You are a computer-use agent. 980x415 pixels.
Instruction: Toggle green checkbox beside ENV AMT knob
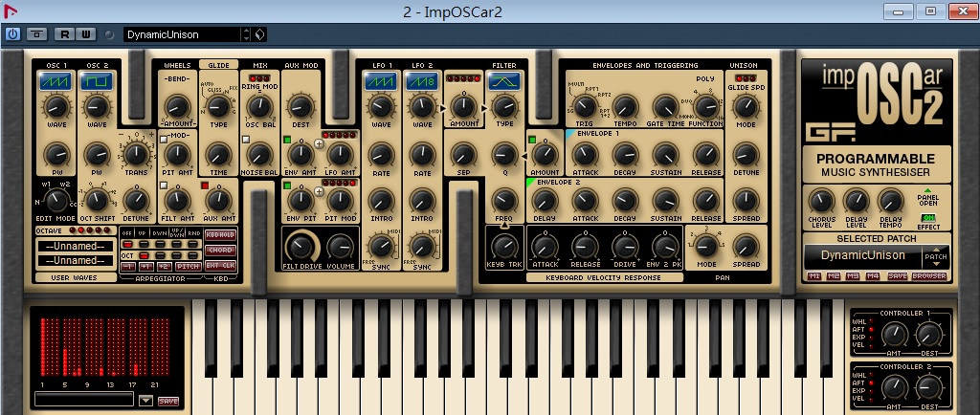point(287,140)
